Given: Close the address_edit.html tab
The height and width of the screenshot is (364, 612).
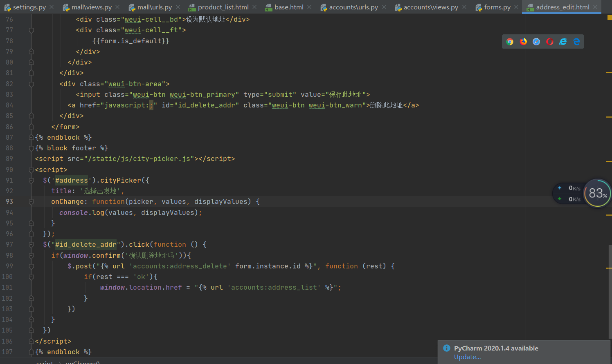Looking at the screenshot, I should point(595,7).
